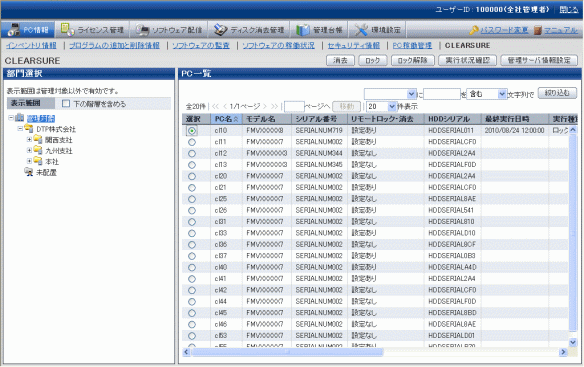The image size is (584, 367).
Task: Click the management ledger book icon
Action: (303, 30)
